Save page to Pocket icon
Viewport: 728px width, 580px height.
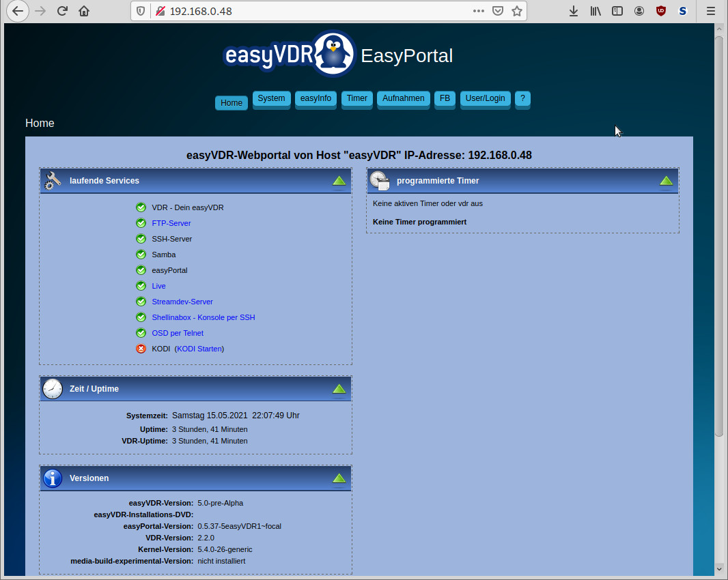[x=498, y=11]
